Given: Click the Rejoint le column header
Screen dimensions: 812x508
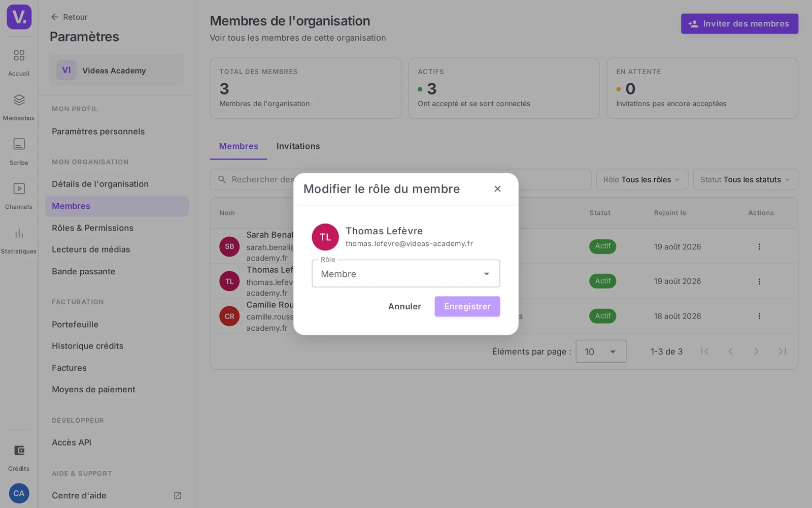Looking at the screenshot, I should [x=670, y=213].
